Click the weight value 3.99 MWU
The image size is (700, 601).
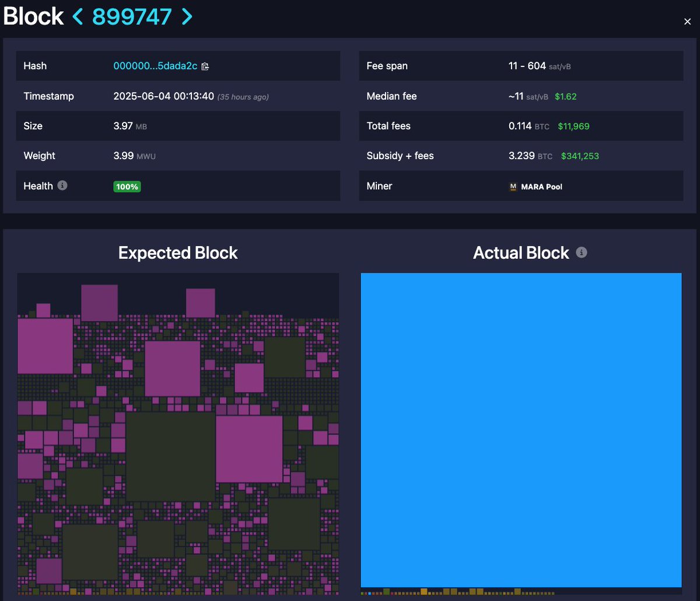pyautogui.click(x=134, y=156)
